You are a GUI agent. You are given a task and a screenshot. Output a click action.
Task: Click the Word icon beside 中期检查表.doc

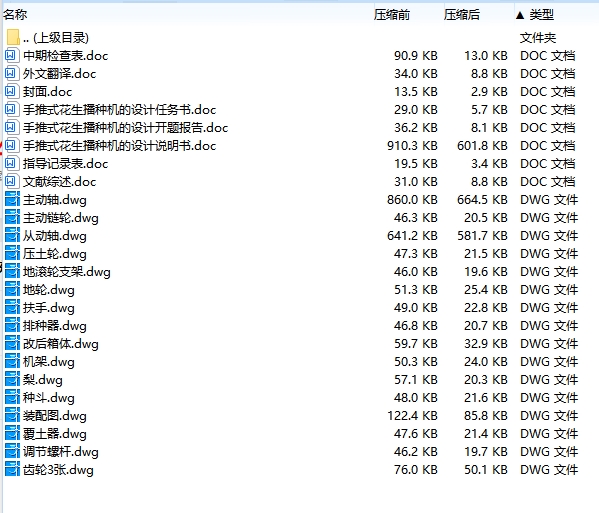click(11, 55)
